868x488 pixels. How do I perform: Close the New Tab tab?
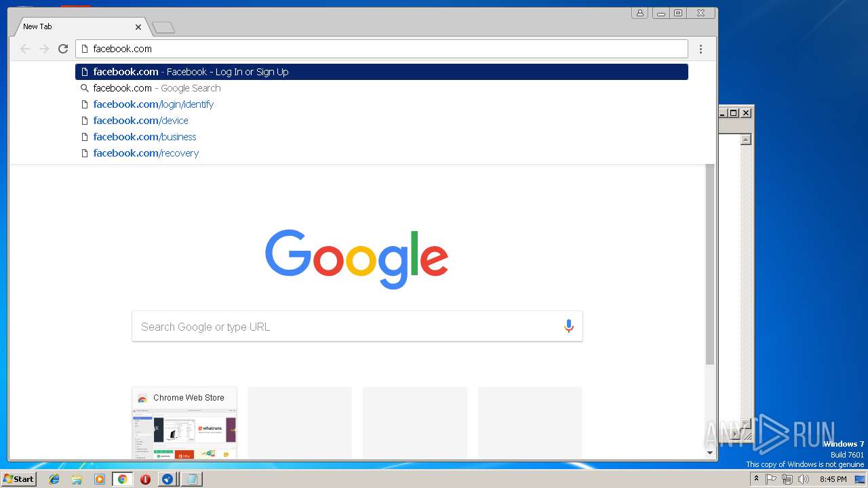tap(138, 27)
